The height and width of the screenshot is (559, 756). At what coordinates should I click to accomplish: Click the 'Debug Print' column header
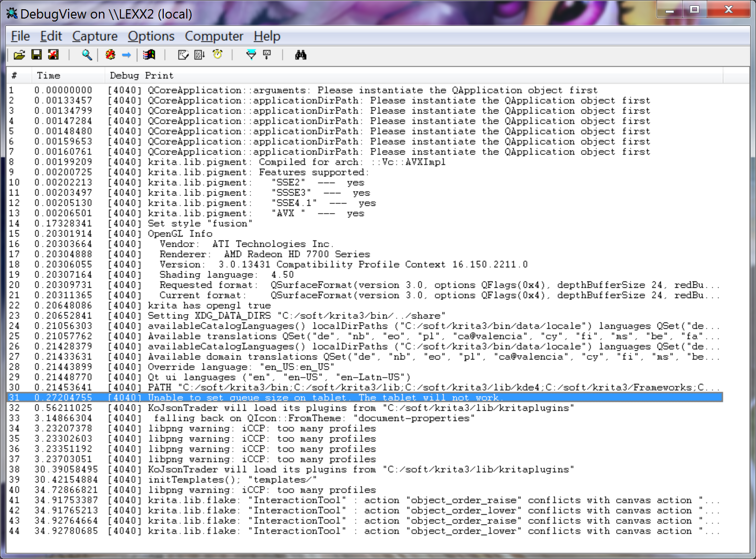pos(414,76)
